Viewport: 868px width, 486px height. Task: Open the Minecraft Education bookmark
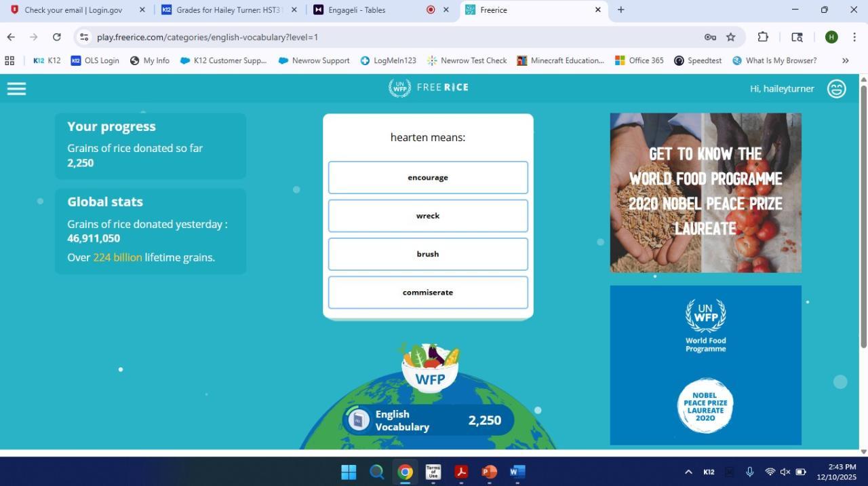(560, 60)
